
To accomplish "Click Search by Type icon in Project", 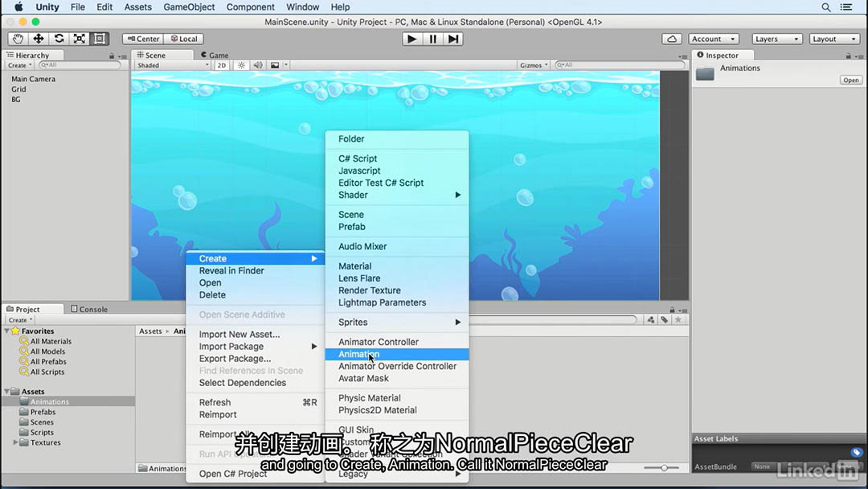I will click(x=650, y=319).
